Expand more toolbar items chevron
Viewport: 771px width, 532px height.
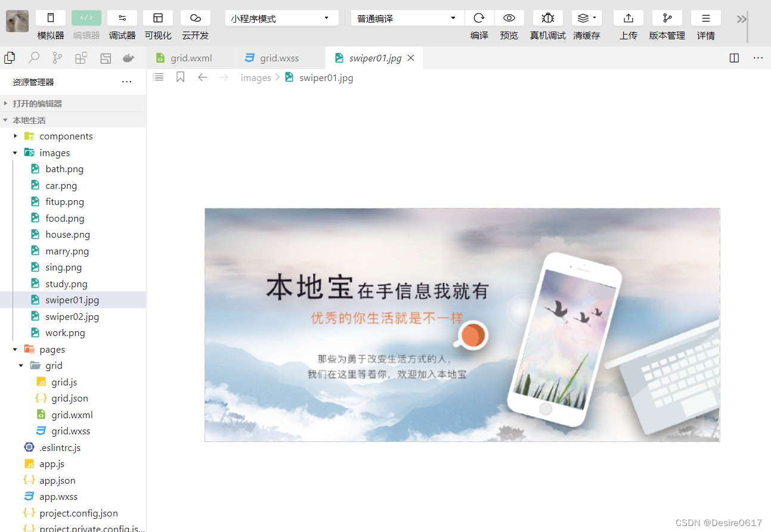(741, 19)
